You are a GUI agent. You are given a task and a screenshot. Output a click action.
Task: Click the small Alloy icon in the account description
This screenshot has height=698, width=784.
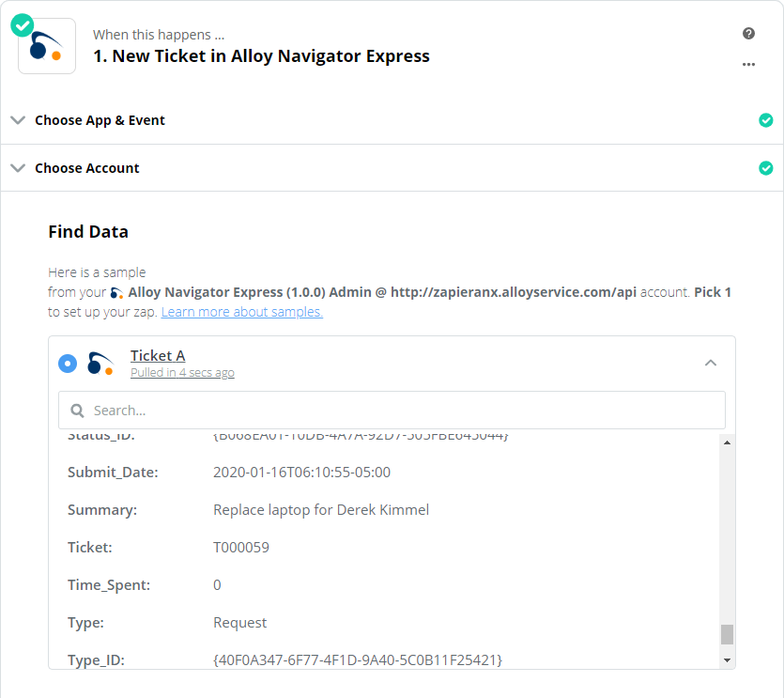(116, 291)
